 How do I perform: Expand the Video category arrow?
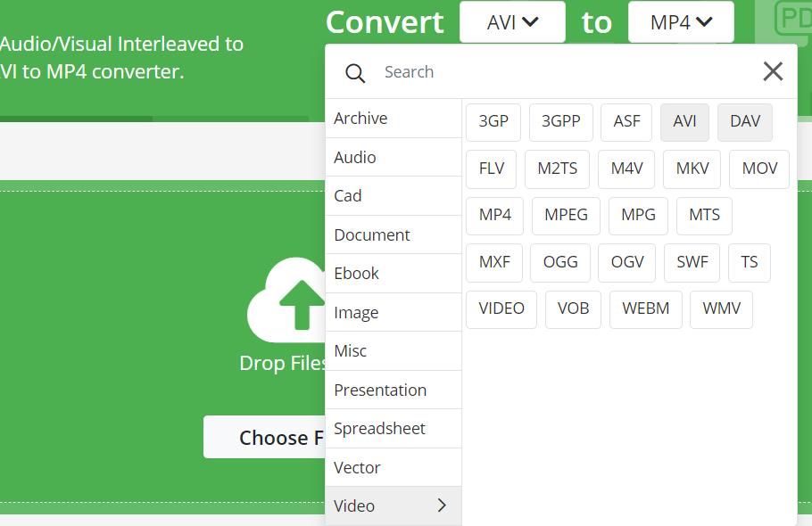tap(442, 505)
